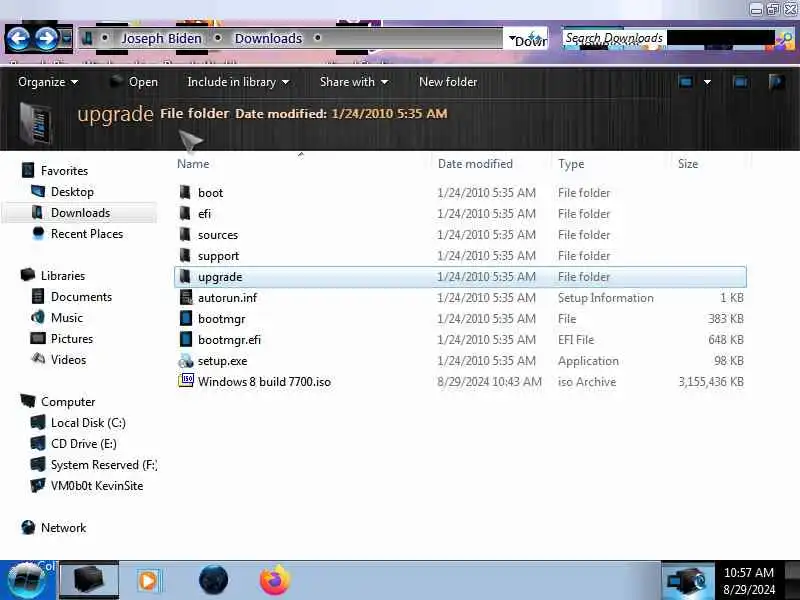800x600 pixels.
Task: Click the system tray network icon
Action: pos(687,581)
